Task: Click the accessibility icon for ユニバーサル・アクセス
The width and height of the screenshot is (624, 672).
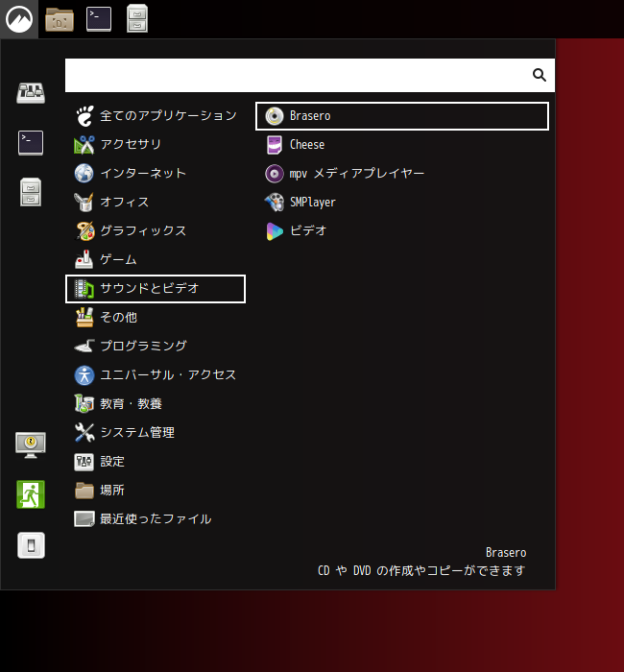Action: 84,375
